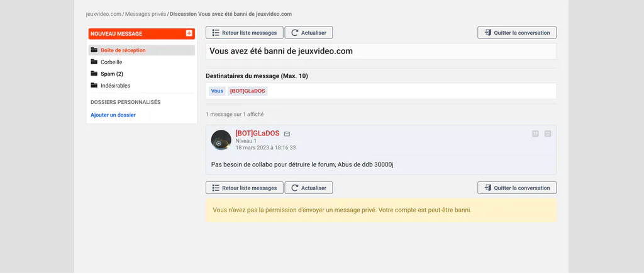Click the quote icon on the message
644x274 pixels.
pyautogui.click(x=535, y=134)
